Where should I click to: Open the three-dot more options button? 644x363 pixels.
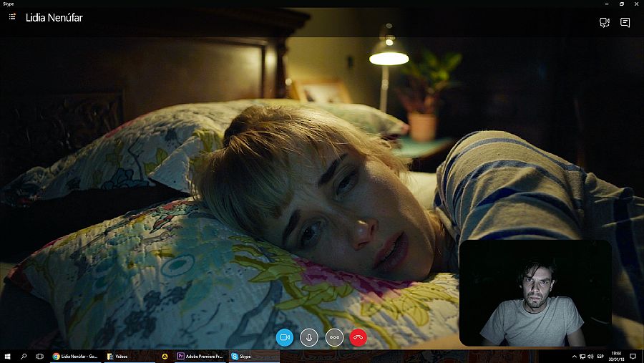pos(334,337)
